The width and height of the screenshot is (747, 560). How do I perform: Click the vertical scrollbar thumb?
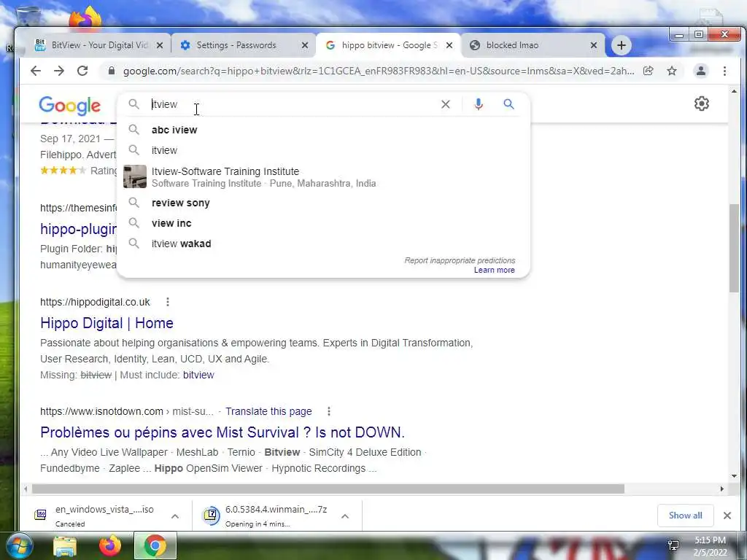tap(734, 248)
